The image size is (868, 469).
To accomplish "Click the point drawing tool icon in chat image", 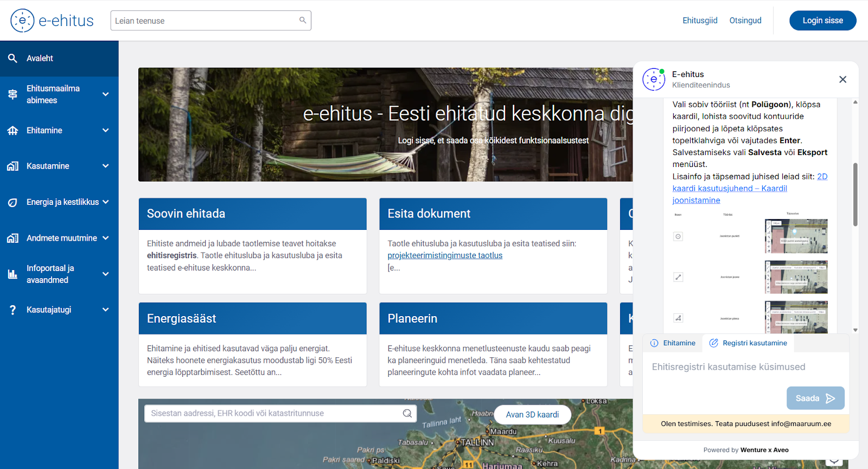I will (678, 236).
